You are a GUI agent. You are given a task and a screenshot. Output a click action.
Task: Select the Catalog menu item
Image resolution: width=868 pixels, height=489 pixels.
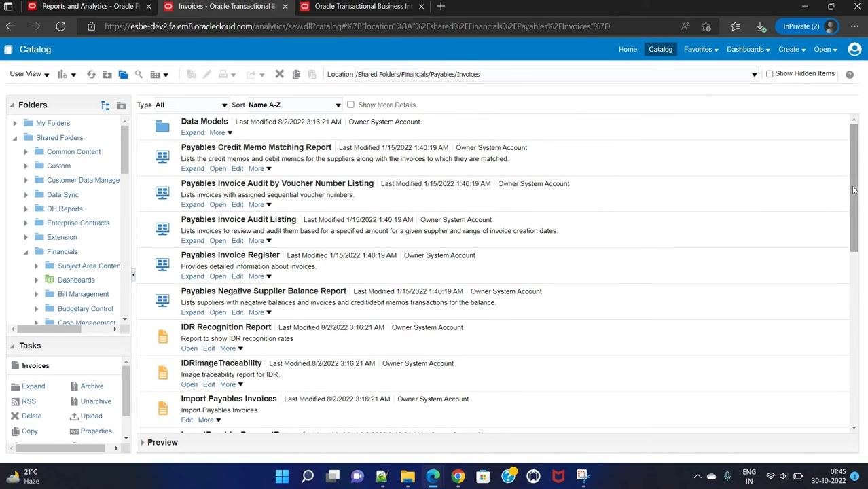(x=660, y=49)
